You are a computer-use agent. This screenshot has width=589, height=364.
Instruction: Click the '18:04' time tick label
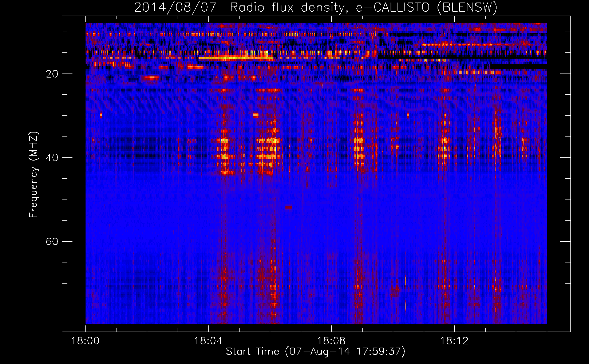pos(208,341)
